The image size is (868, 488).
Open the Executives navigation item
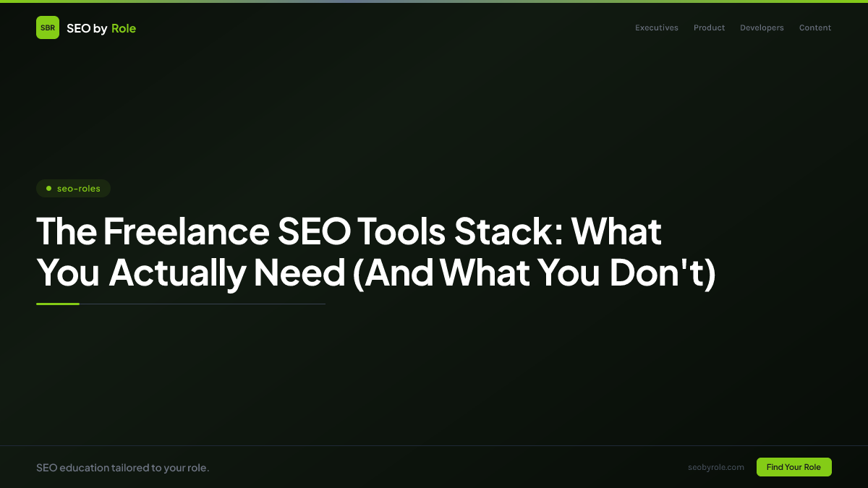tap(656, 27)
